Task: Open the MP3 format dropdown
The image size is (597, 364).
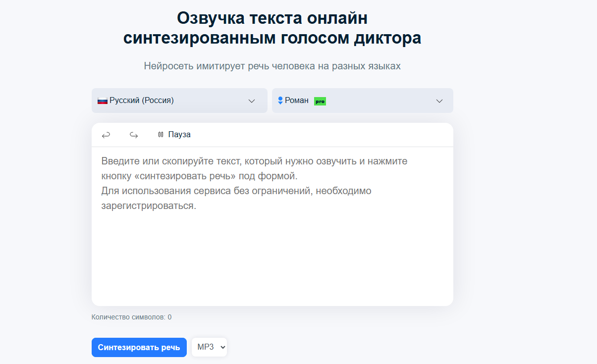Action: pyautogui.click(x=209, y=347)
